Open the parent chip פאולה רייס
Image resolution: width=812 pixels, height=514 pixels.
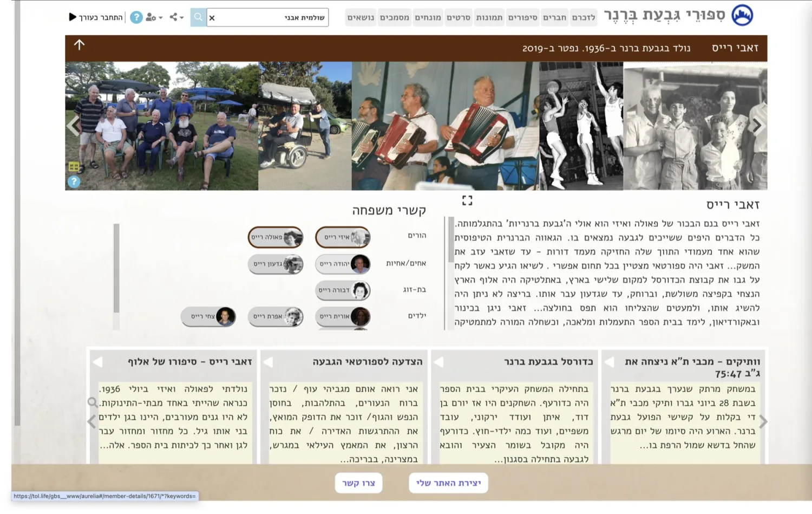coord(276,237)
